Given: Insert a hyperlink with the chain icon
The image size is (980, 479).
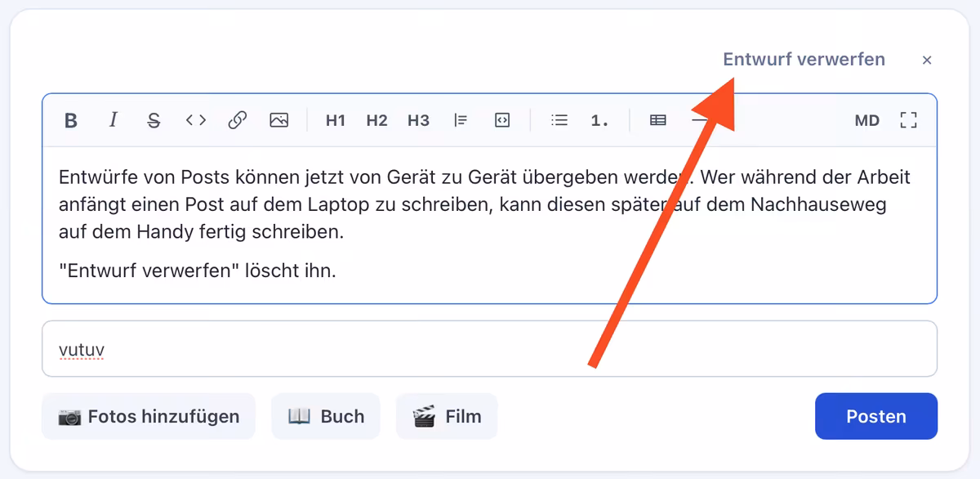Looking at the screenshot, I should [237, 120].
